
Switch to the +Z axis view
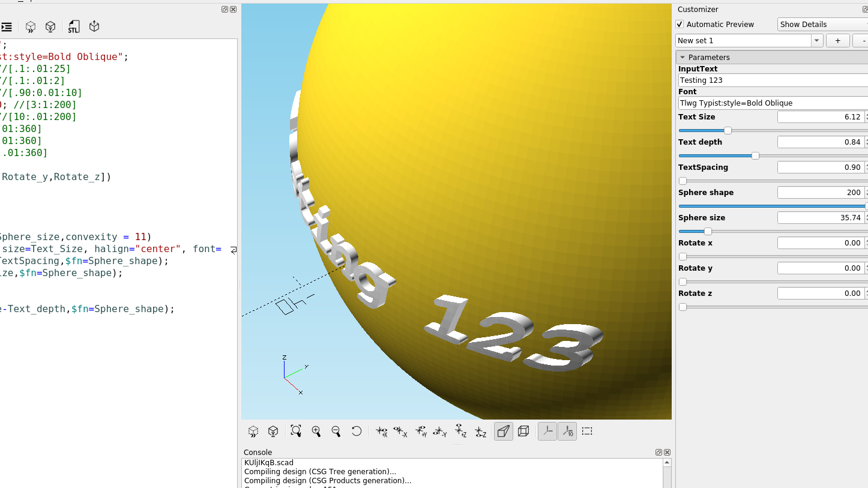(461, 431)
